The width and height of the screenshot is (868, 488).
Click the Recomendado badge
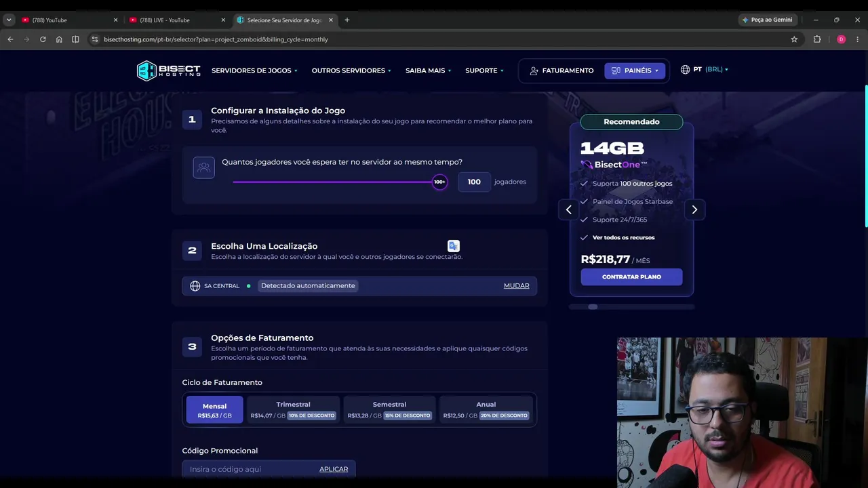[631, 122]
